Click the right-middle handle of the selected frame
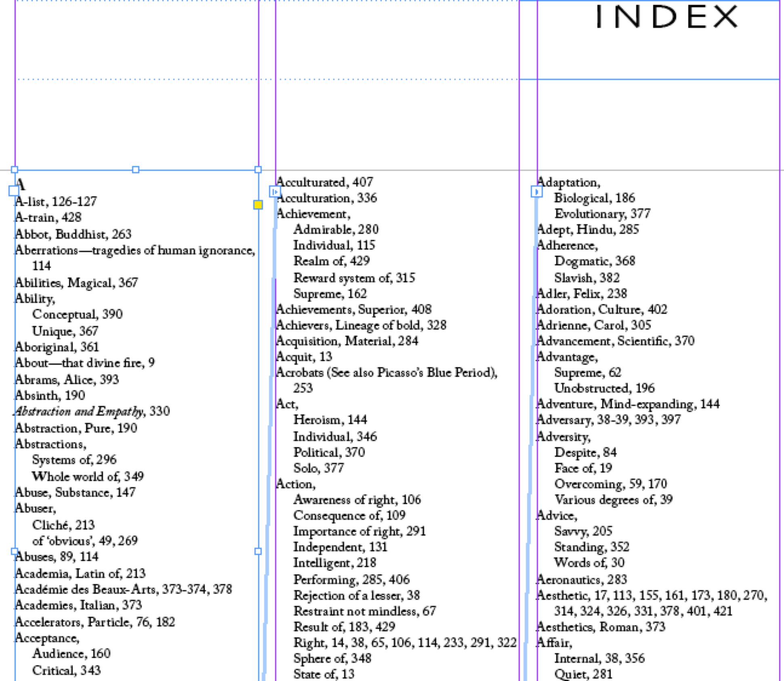The image size is (784, 681). [x=258, y=551]
